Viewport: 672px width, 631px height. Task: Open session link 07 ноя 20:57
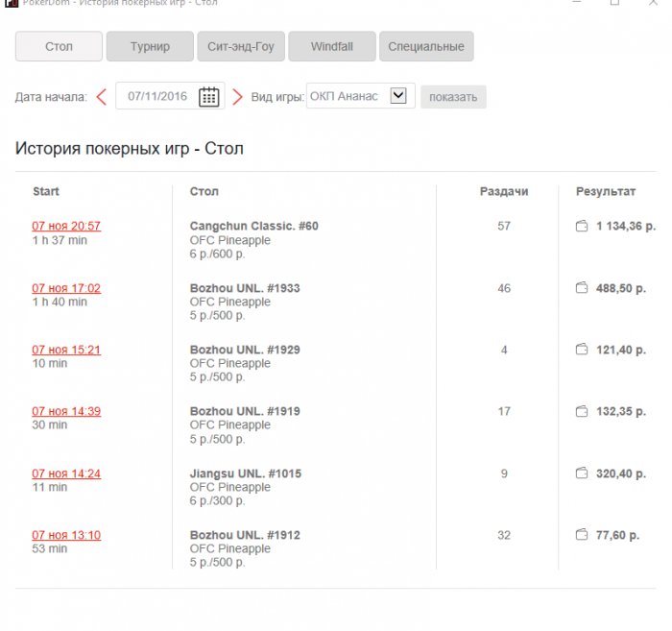point(66,227)
